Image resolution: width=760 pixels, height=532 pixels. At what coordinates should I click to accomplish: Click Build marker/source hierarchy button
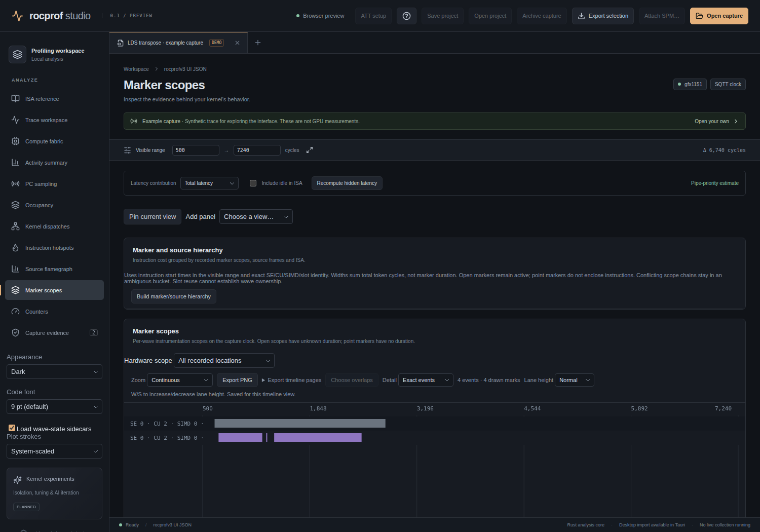click(x=174, y=296)
